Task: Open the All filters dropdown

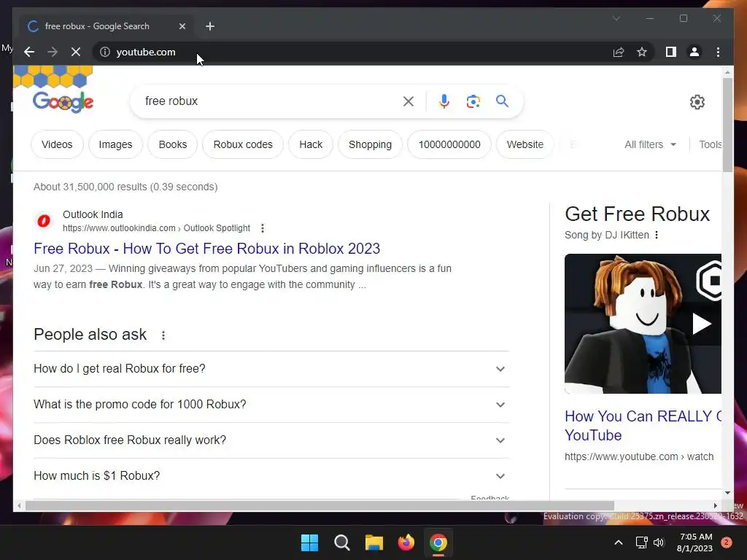Action: (x=650, y=144)
